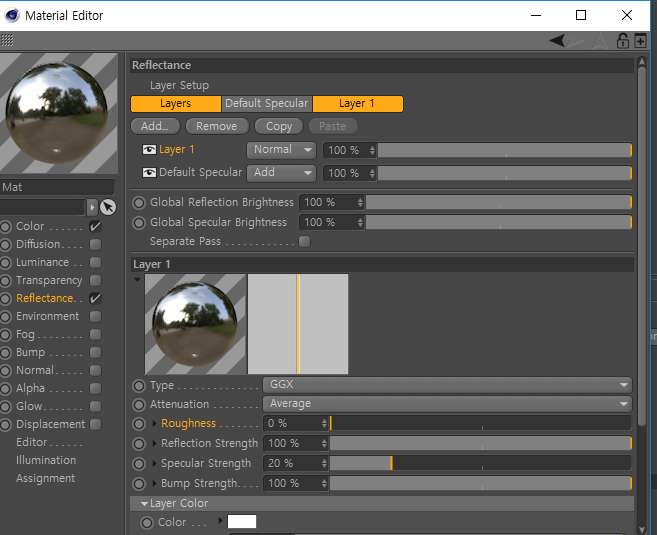
Task: Click the pick material arrow-cursor icon
Action: point(108,207)
